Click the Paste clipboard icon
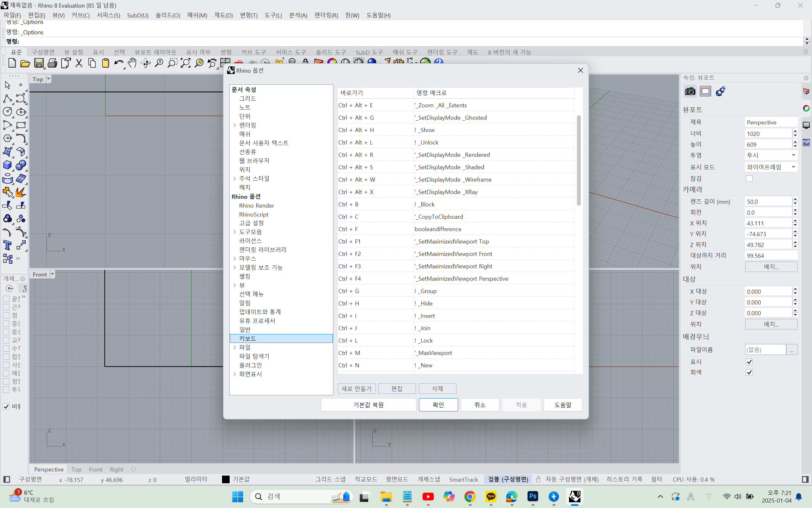The height and width of the screenshot is (508, 812). tap(105, 63)
